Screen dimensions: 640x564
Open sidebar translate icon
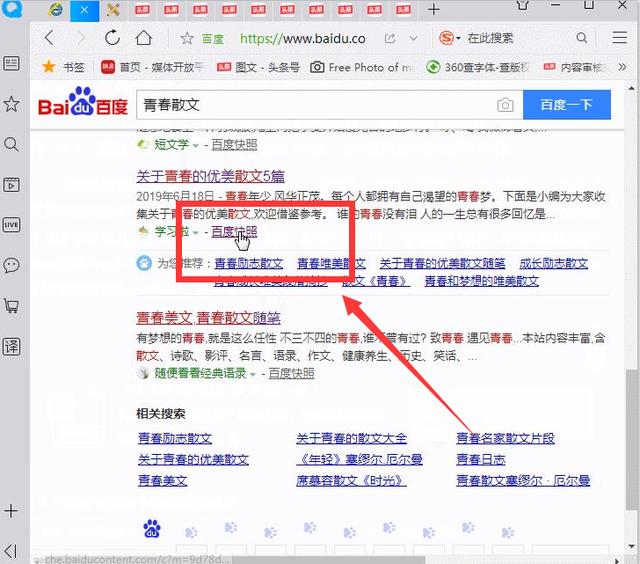click(x=11, y=346)
